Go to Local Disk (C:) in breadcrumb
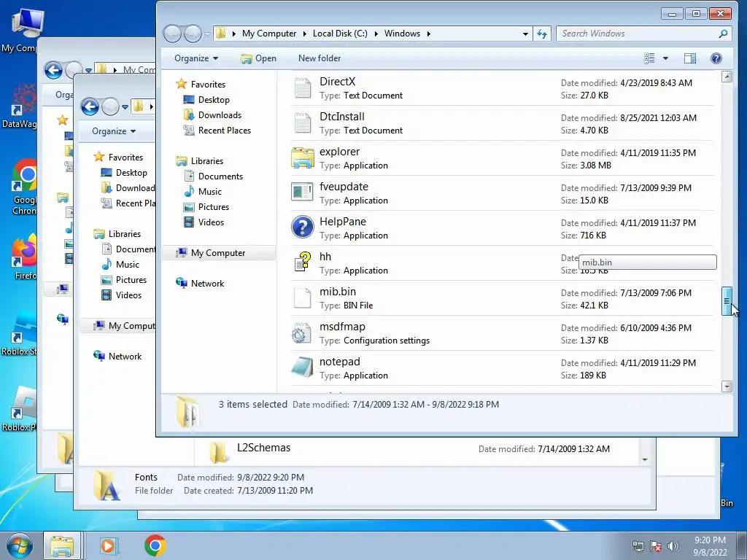Screen dimensions: 747x560 click(x=340, y=34)
